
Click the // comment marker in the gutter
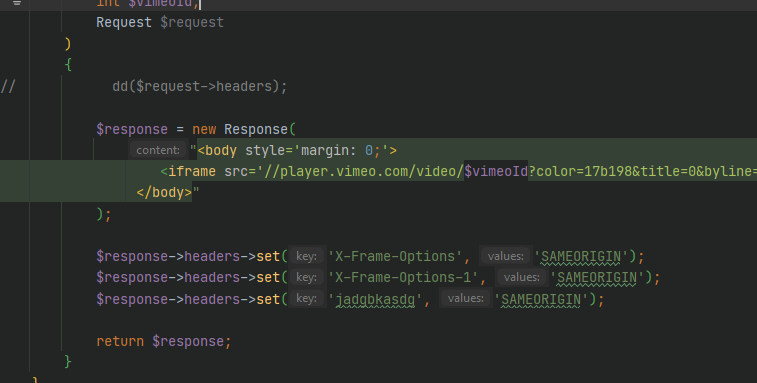(x=8, y=86)
